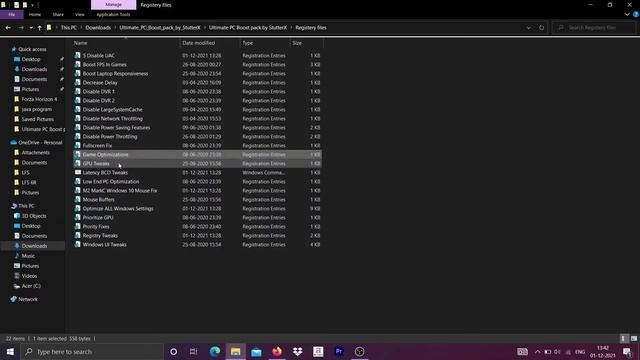Switch to the Home ribbon tab

coord(35,15)
